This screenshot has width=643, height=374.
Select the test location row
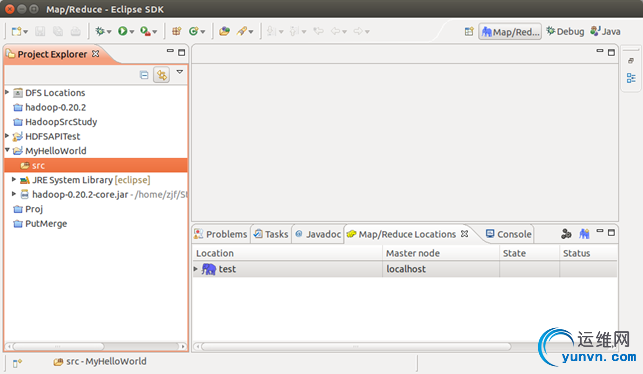pos(405,269)
